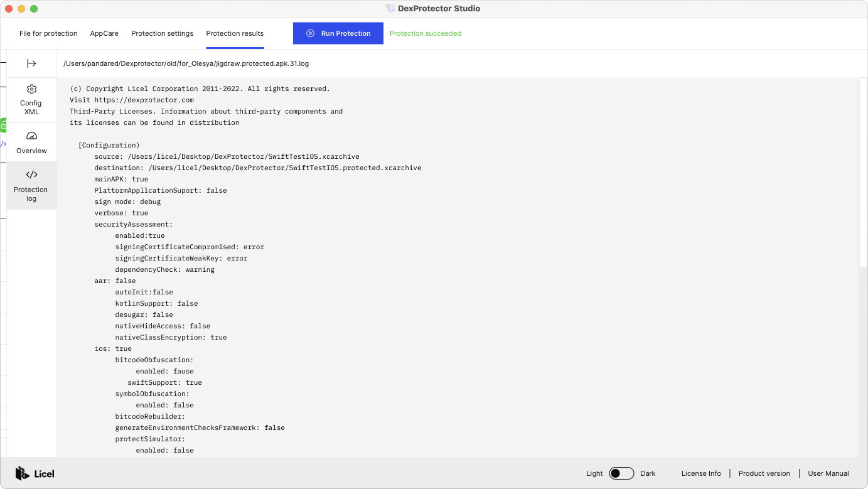Switch to AppCare tab
Screen dimensions: 868x489
click(x=104, y=33)
